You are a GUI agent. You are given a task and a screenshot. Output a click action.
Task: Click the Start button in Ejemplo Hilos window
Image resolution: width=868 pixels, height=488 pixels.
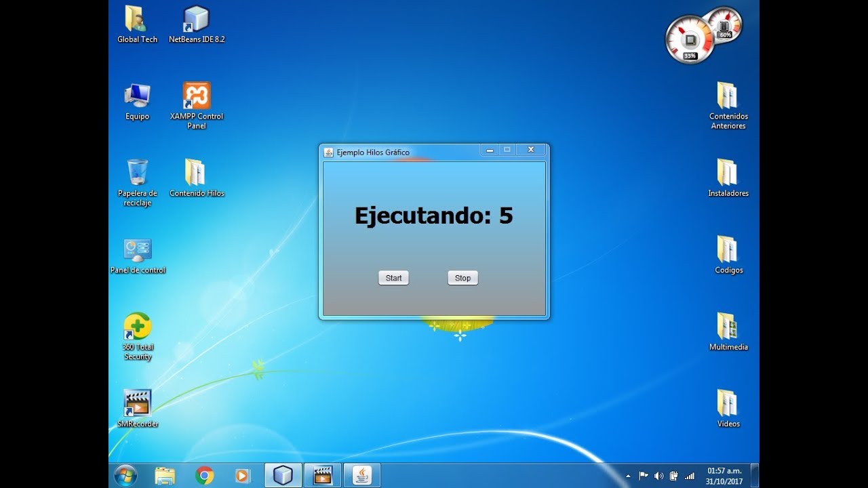[393, 278]
